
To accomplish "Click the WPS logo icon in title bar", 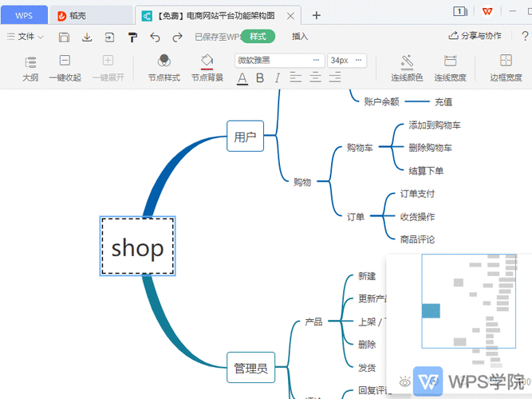I will pos(487,11).
